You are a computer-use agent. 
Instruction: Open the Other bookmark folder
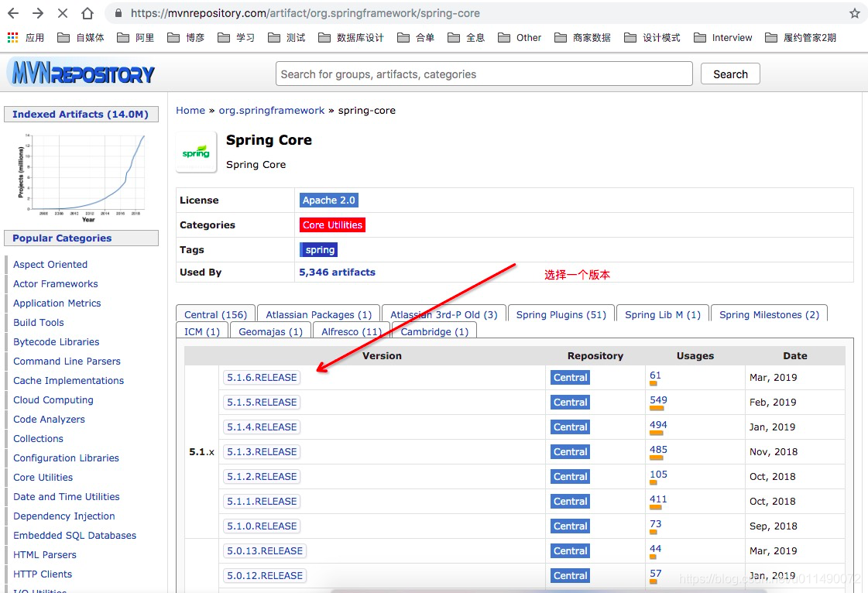click(x=520, y=38)
